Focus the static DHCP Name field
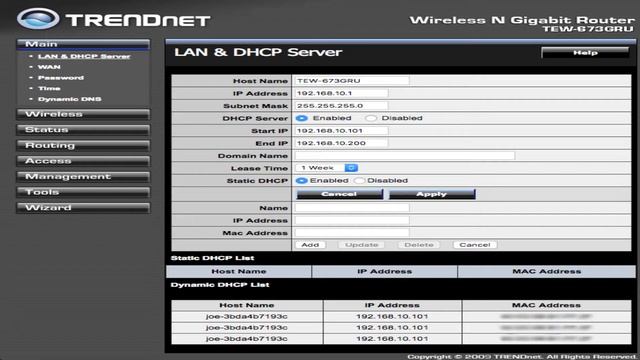Viewport: 640px width, 360px height. point(352,208)
